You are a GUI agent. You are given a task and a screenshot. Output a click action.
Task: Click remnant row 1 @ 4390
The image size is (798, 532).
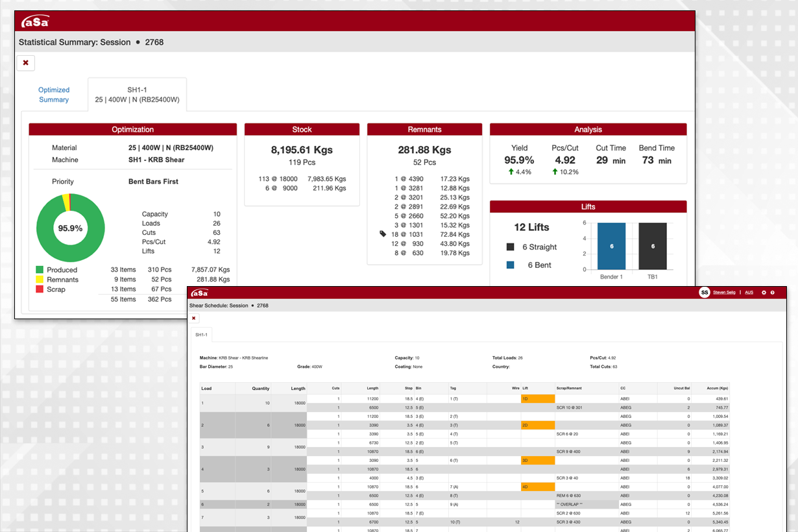432,179
